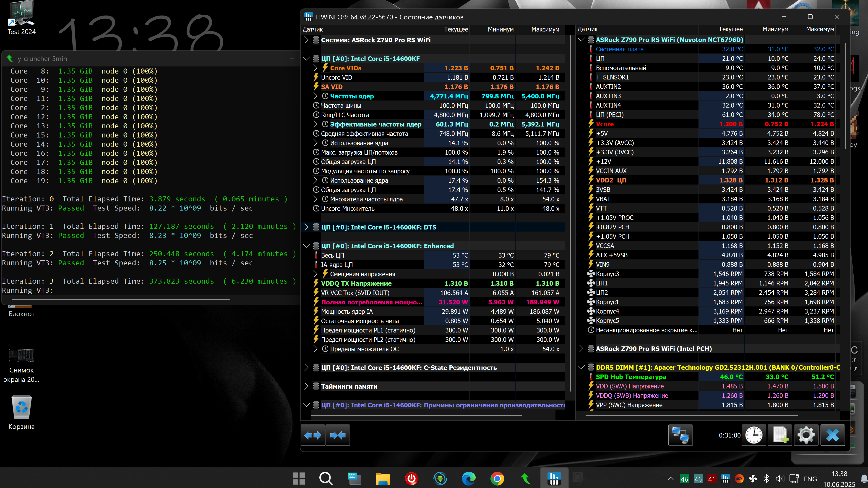
Task: Click the Максимум column header in left panel
Action: (x=545, y=29)
